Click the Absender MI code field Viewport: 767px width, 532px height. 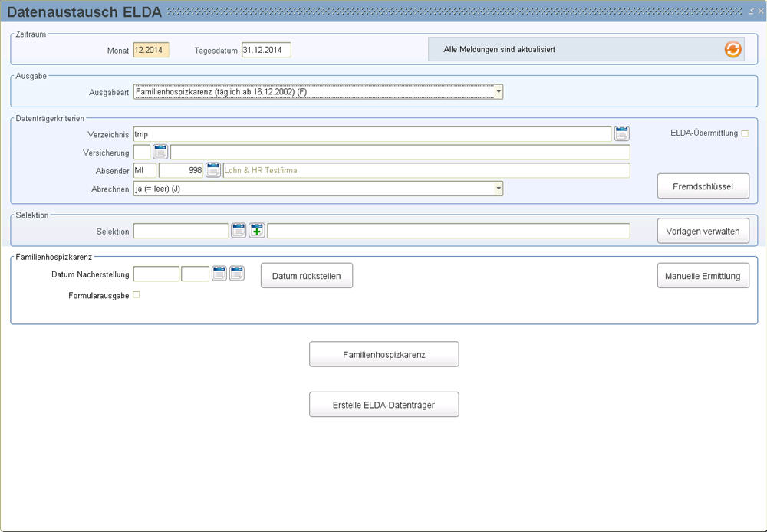145,170
